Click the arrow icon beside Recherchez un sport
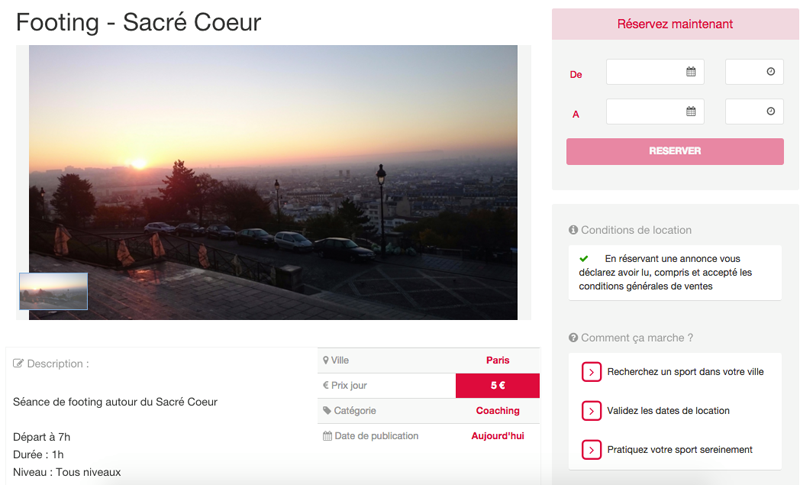The image size is (800, 485). (591, 372)
